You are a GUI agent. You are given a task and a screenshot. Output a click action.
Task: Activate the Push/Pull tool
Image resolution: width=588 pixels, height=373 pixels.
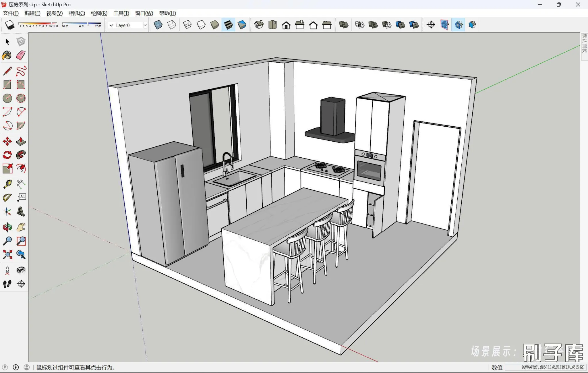21,141
